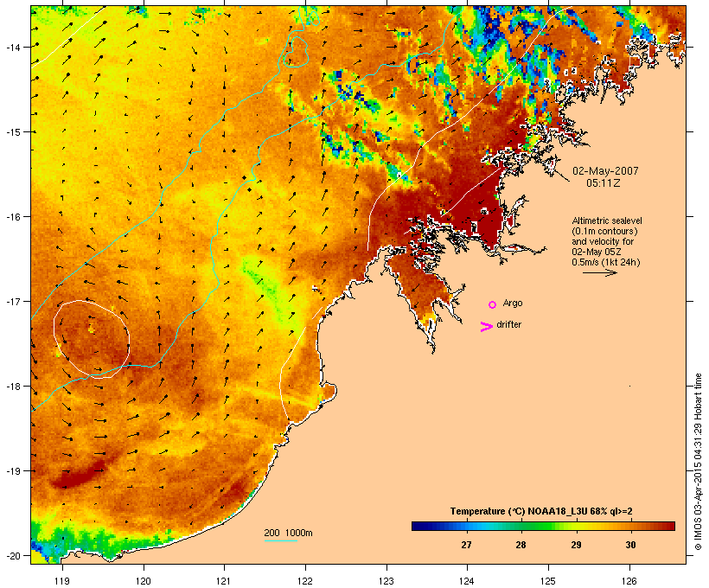Click the Temperature NOAA18_L3U colorbar title
The image size is (709, 588).
point(541,511)
